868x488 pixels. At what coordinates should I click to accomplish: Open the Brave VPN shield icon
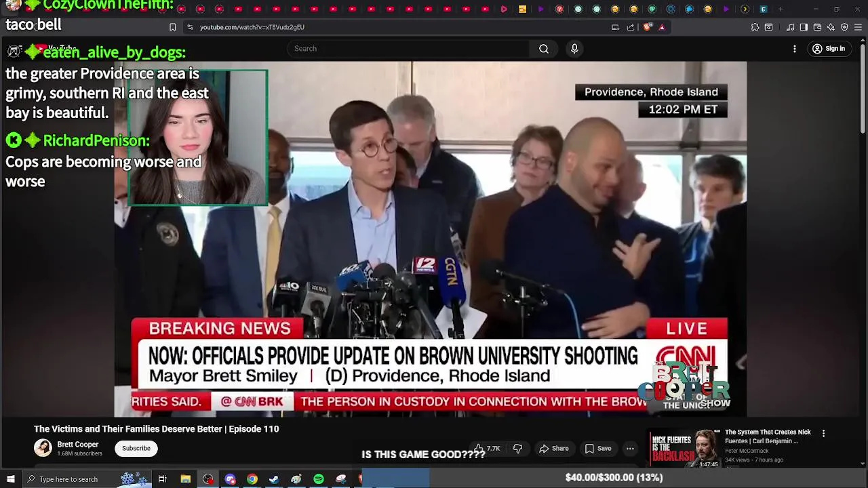tap(844, 27)
